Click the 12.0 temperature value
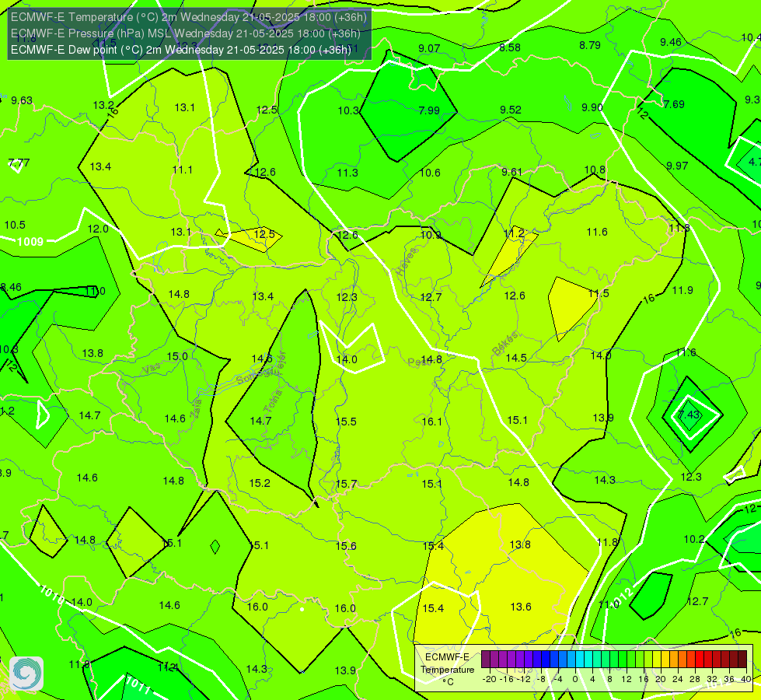 point(98,229)
